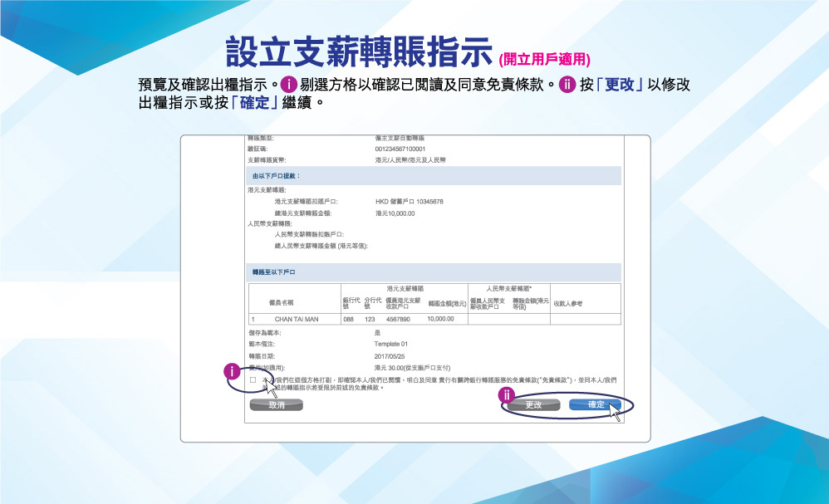Screen dimensions: 829x504
Task: Click the "i" step icon in instruction text
Action: [289, 85]
